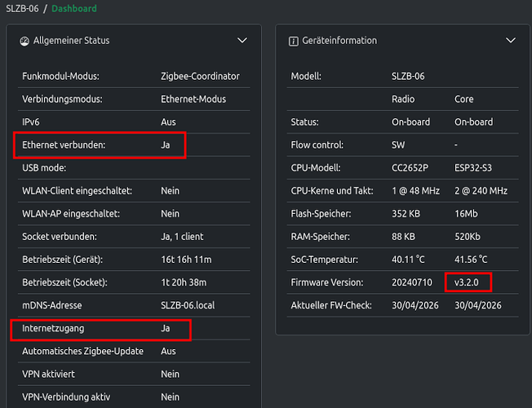Viewport: 532px width, 408px height.
Task: Click the USB mode label
Action: (44, 167)
